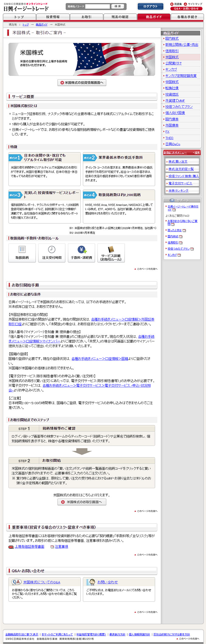
Task: Click the 注文受付時間 clock icon
Action: tap(52, 250)
